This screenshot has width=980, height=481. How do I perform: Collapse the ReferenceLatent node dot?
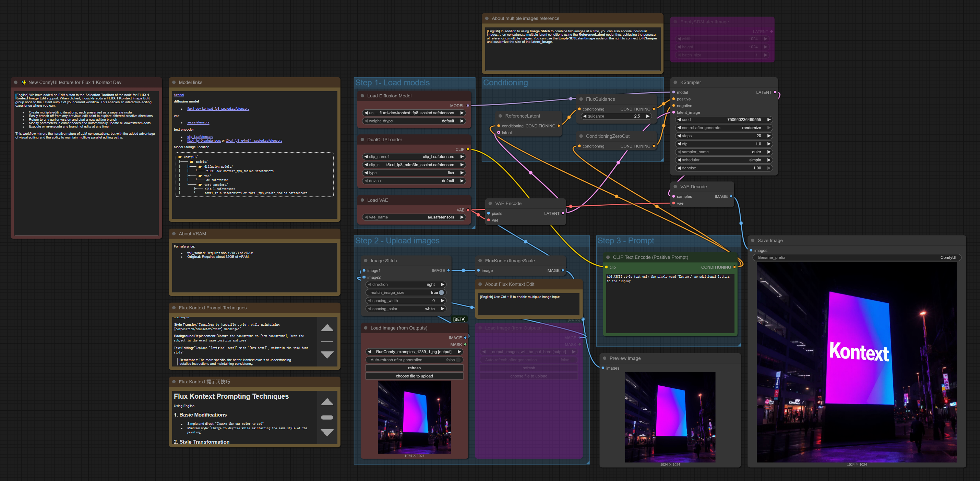point(500,116)
